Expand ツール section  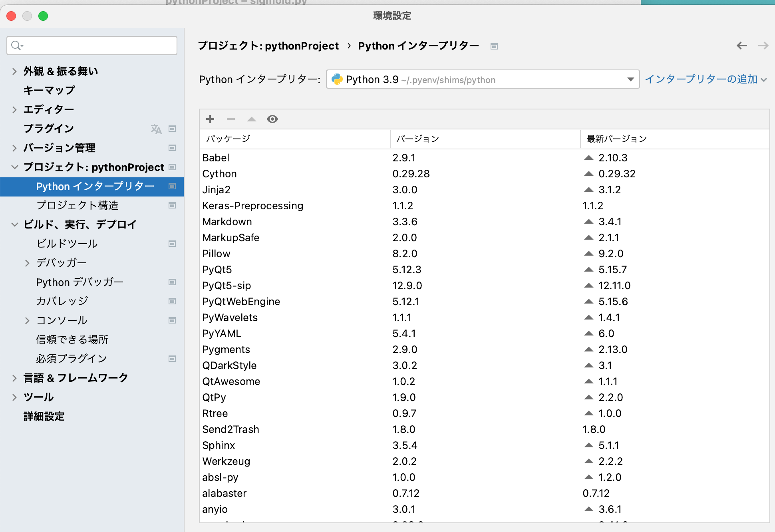tap(14, 397)
